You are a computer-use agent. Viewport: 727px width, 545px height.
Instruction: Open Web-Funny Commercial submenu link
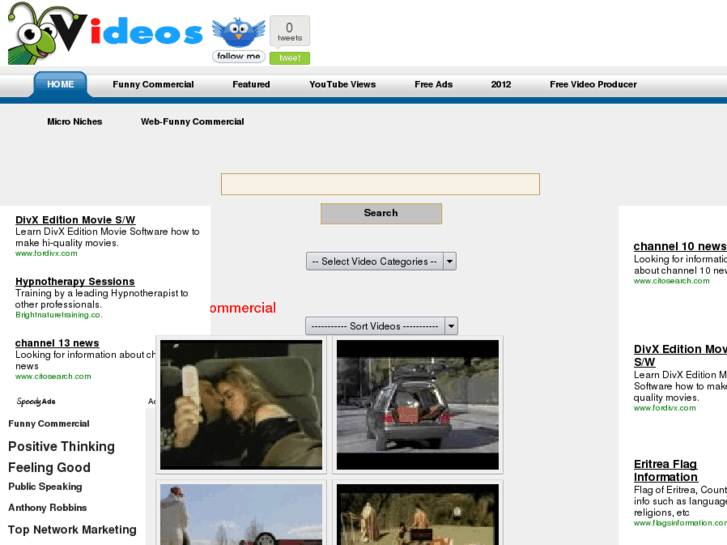192,122
